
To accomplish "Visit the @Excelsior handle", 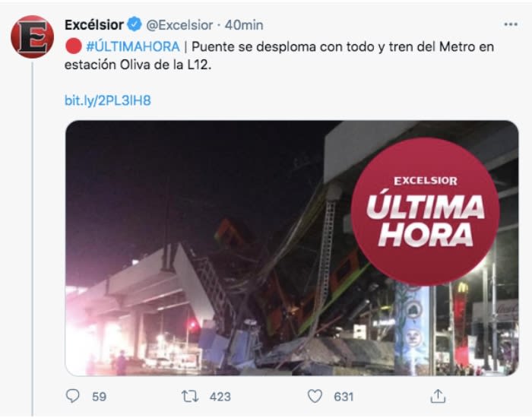I will point(179,25).
